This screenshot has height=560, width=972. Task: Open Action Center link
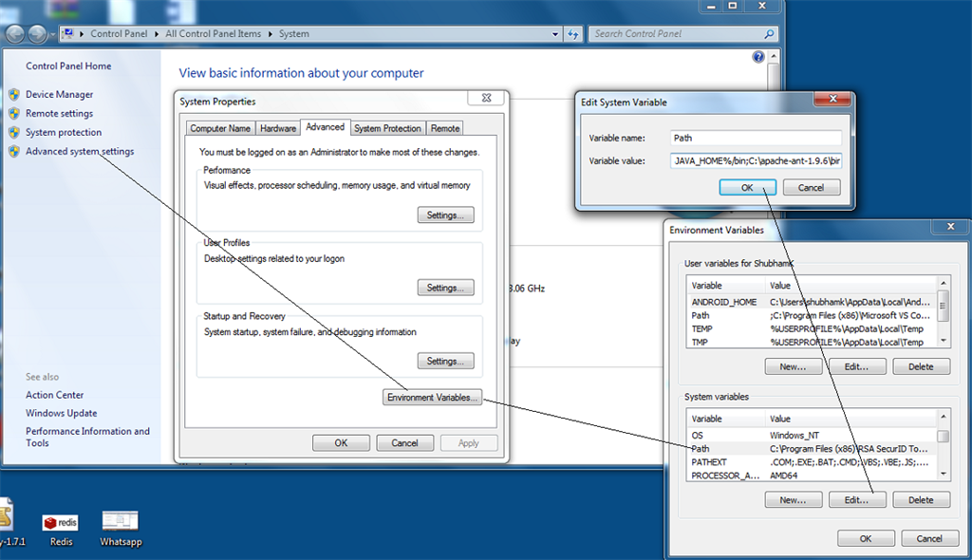[x=54, y=395]
